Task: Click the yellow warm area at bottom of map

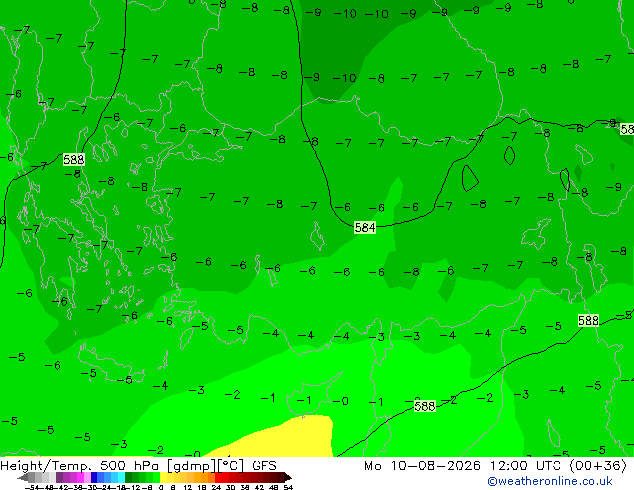Action: [291, 439]
